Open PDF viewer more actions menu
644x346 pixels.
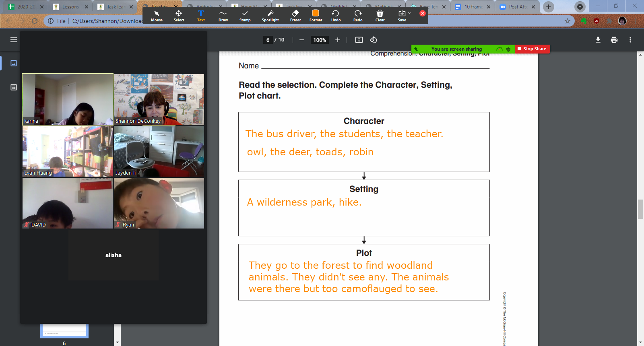pyautogui.click(x=630, y=40)
